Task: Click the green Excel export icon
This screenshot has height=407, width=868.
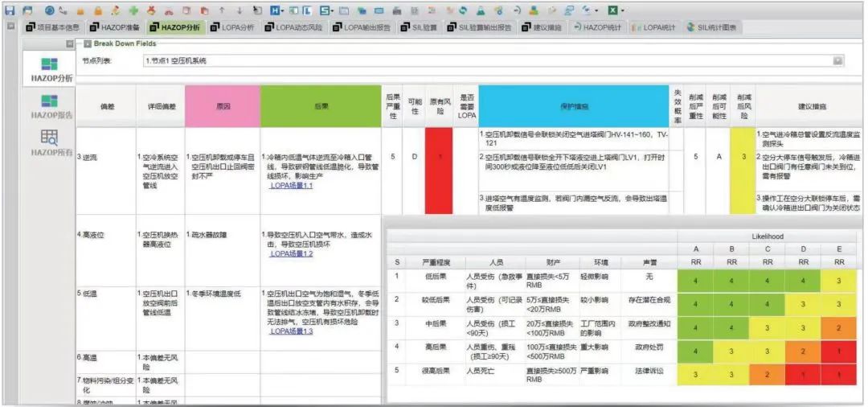Action: click(x=612, y=10)
